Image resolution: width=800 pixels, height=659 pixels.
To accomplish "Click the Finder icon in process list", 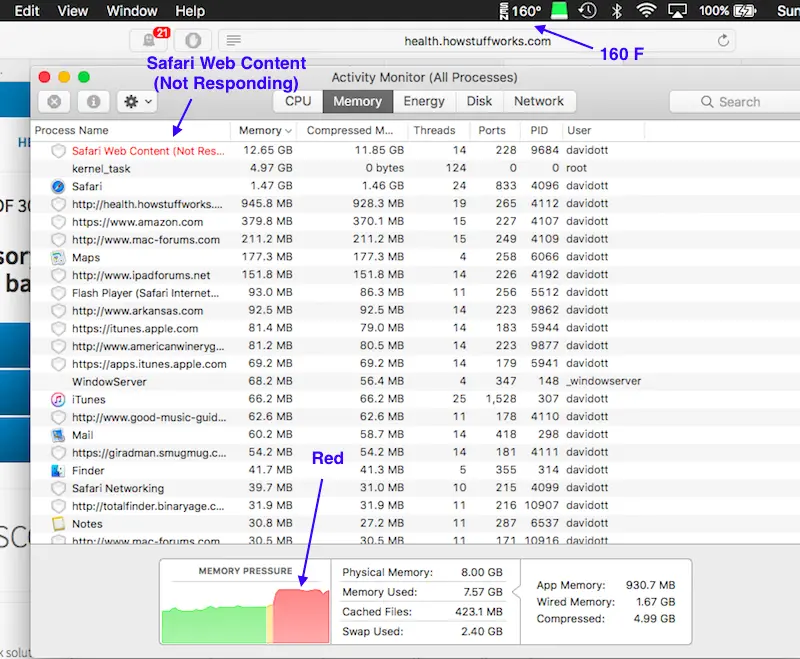I will 58,470.
